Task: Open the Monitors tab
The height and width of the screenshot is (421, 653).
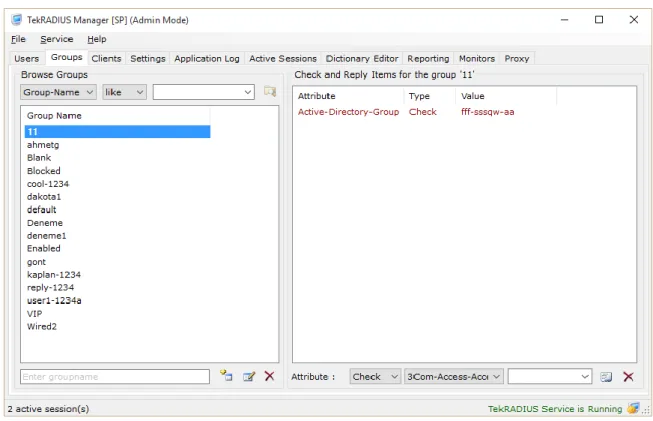Action: (x=477, y=59)
